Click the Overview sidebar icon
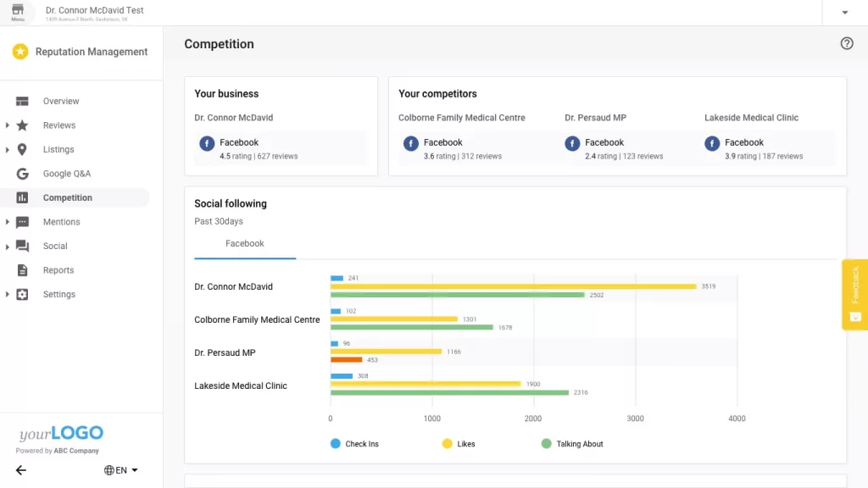Image resolution: width=868 pixels, height=488 pixels. [22, 101]
